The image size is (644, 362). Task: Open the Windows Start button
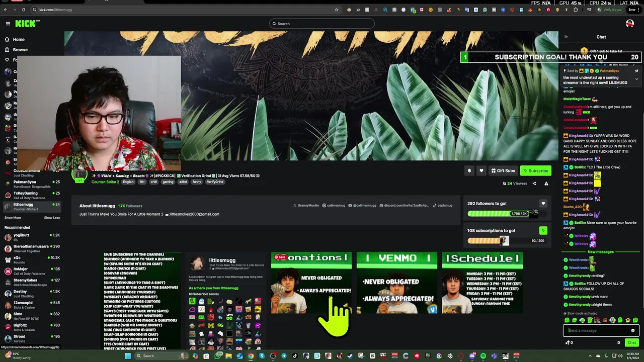tap(128, 356)
